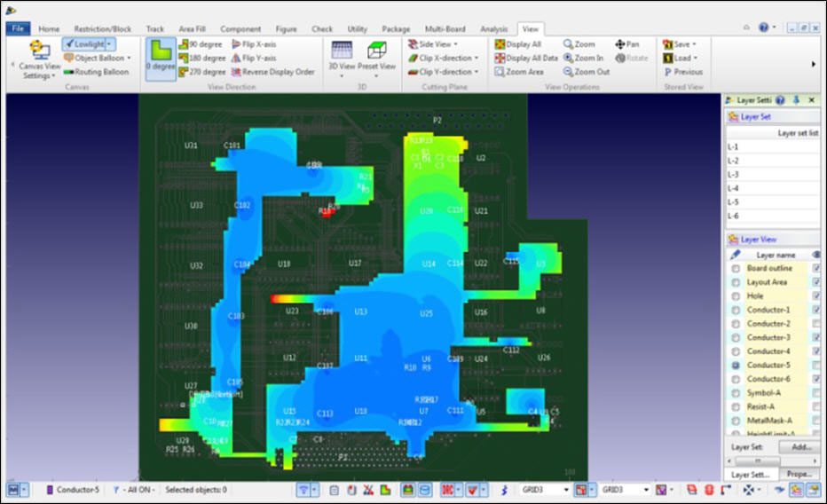
Task: Toggle the Lowlight display mode
Action: (x=84, y=44)
